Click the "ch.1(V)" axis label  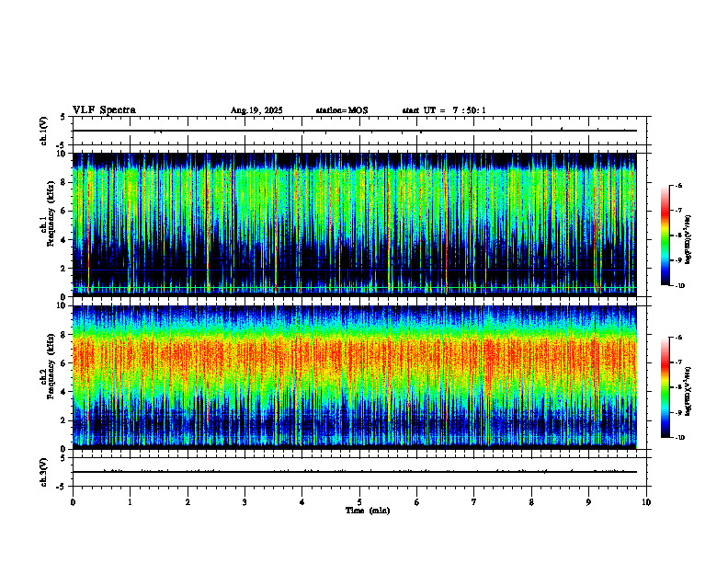[43, 131]
